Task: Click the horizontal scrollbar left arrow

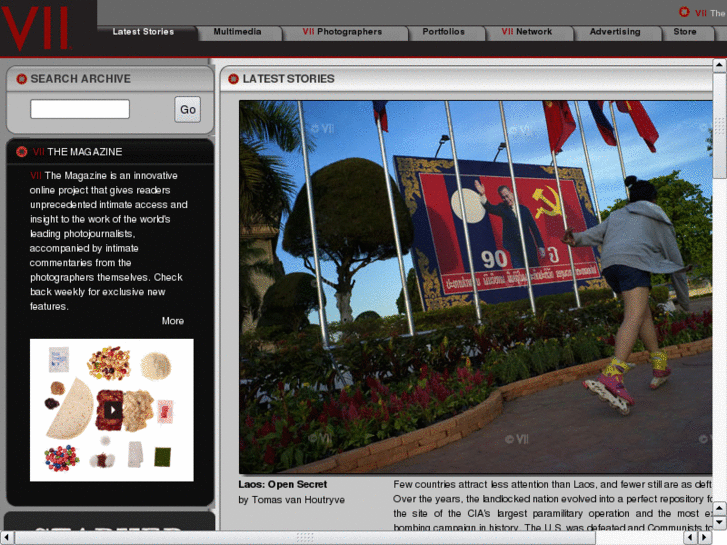Action: tap(8, 537)
